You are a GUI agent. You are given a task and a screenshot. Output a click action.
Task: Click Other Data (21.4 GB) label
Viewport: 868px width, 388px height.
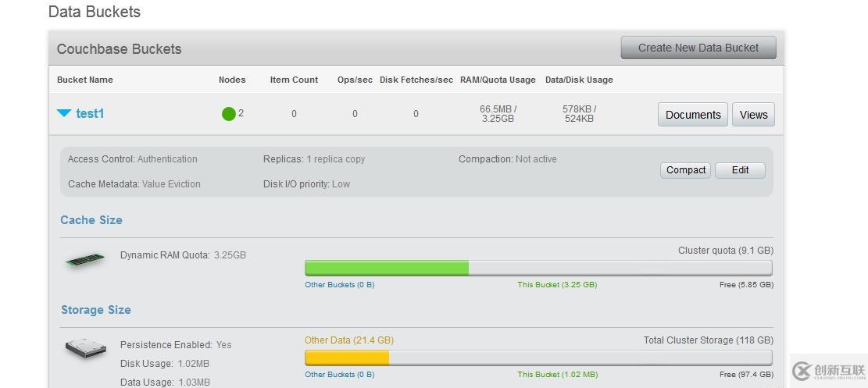[348, 340]
